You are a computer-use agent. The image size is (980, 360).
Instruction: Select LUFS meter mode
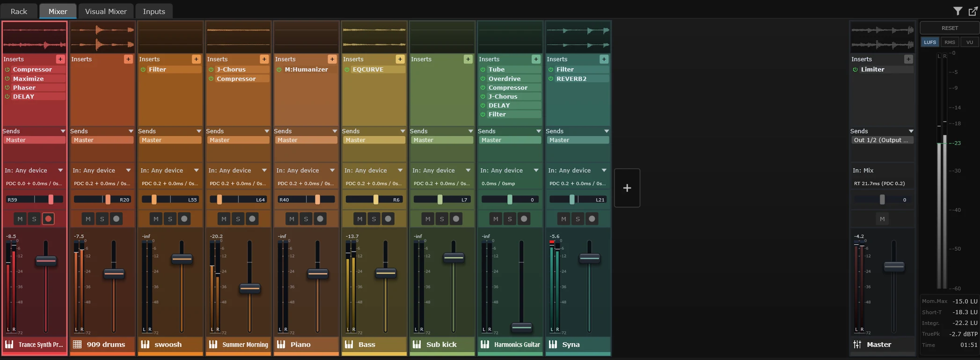tap(930, 42)
